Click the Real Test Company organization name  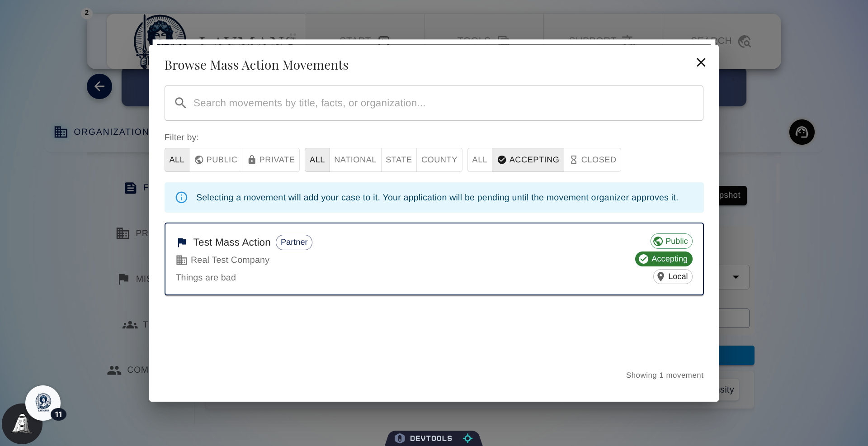(230, 260)
